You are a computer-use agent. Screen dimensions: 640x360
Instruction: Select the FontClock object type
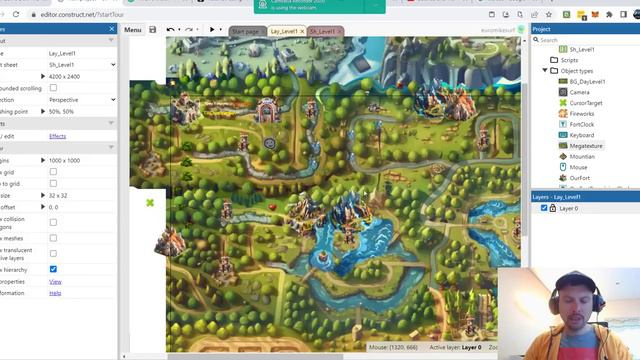point(582,124)
